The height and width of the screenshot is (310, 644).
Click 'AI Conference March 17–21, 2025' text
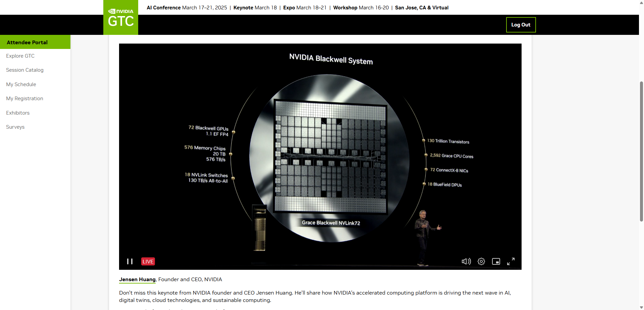tap(187, 7)
